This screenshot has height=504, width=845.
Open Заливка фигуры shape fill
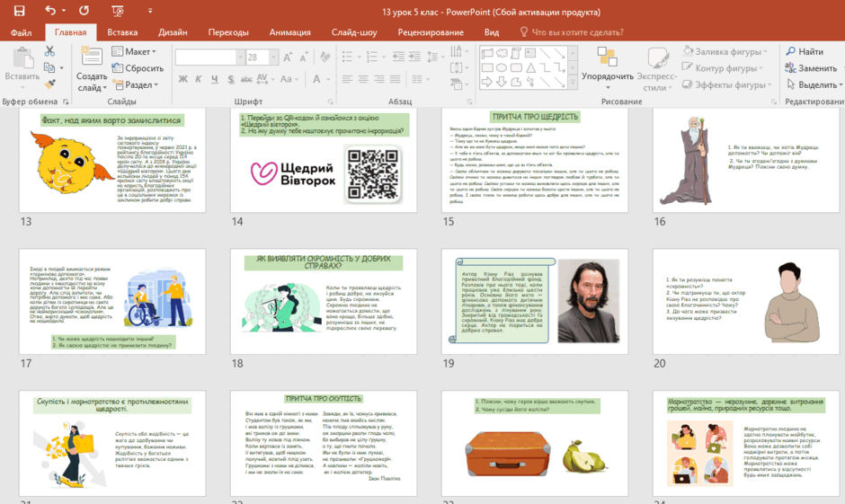[x=725, y=52]
